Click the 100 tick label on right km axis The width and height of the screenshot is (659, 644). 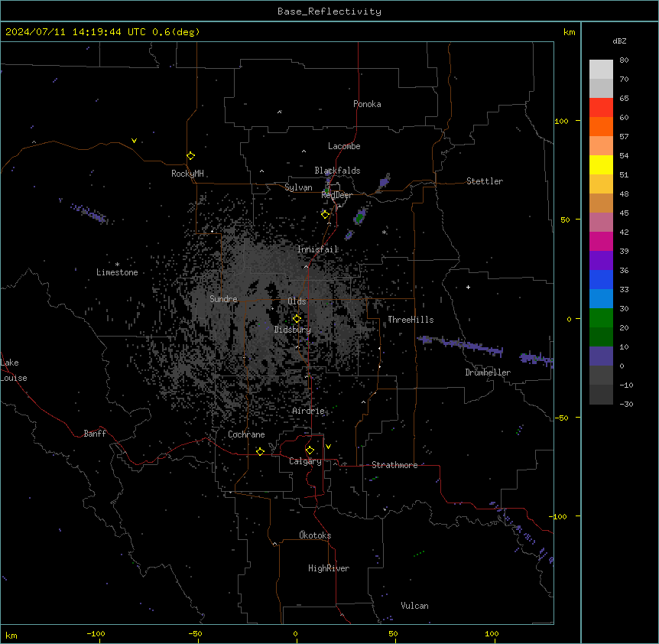[561, 121]
